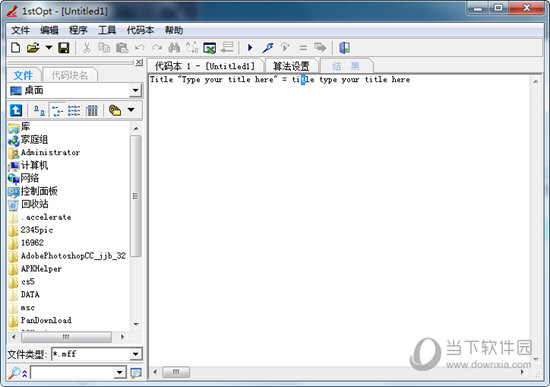Click the file list horizontal scrollbar thumb
This screenshot has height=387, width=550.
66,337
